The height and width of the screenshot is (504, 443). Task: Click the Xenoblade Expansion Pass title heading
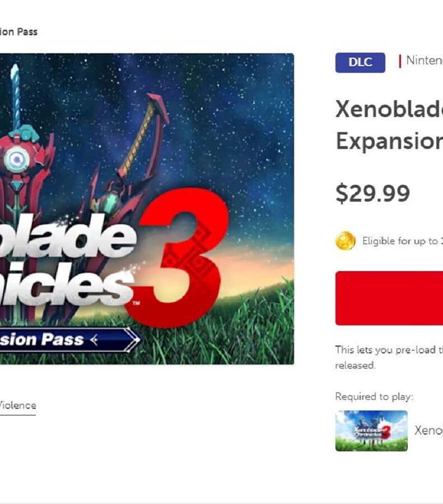pos(389,125)
